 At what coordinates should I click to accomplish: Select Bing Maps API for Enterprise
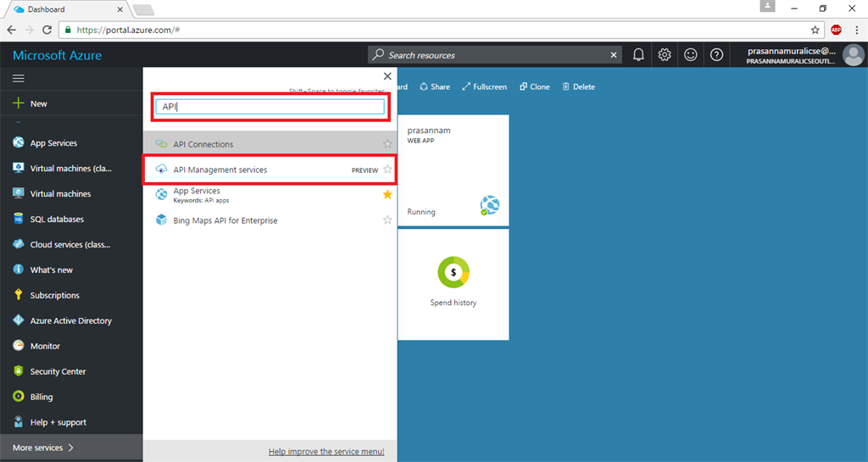(270, 220)
